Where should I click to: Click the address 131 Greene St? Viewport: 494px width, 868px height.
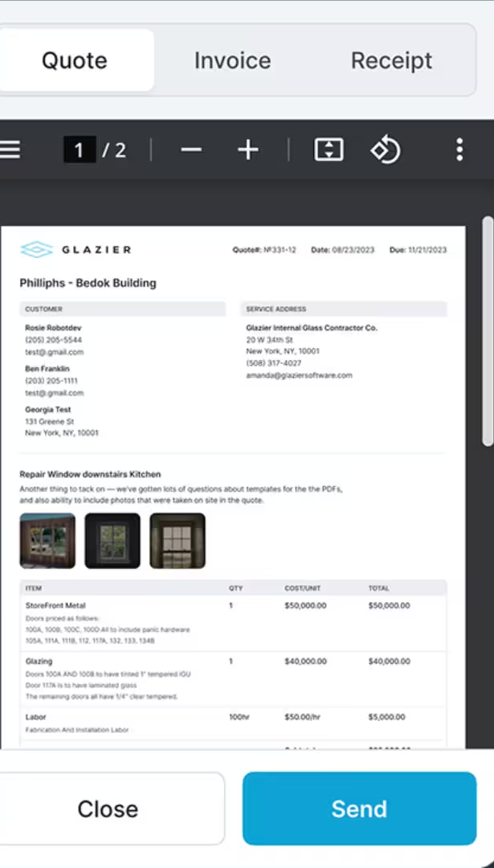pyautogui.click(x=50, y=422)
